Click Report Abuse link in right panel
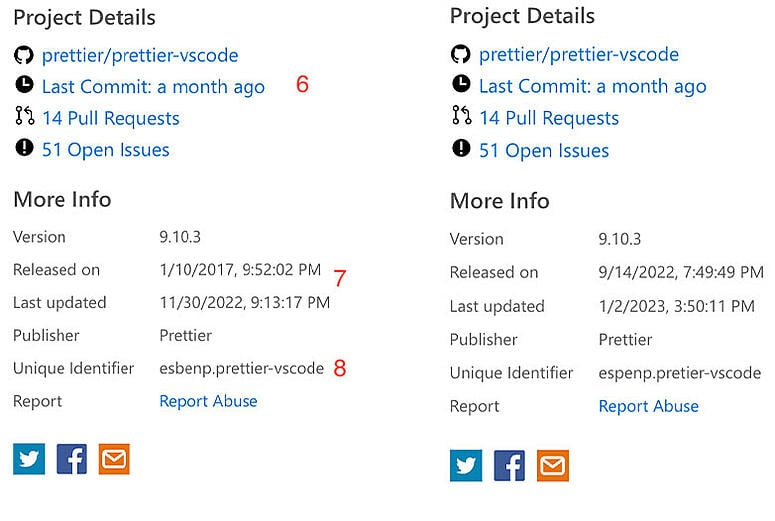Viewport: 775px width, 521px height. pos(648,406)
